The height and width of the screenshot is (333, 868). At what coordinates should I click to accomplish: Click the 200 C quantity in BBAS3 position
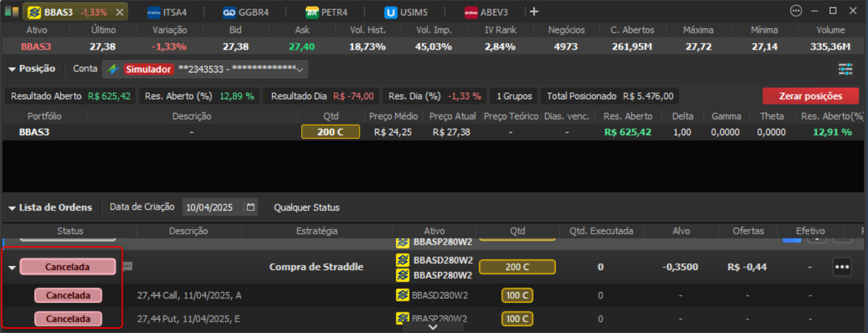point(330,132)
